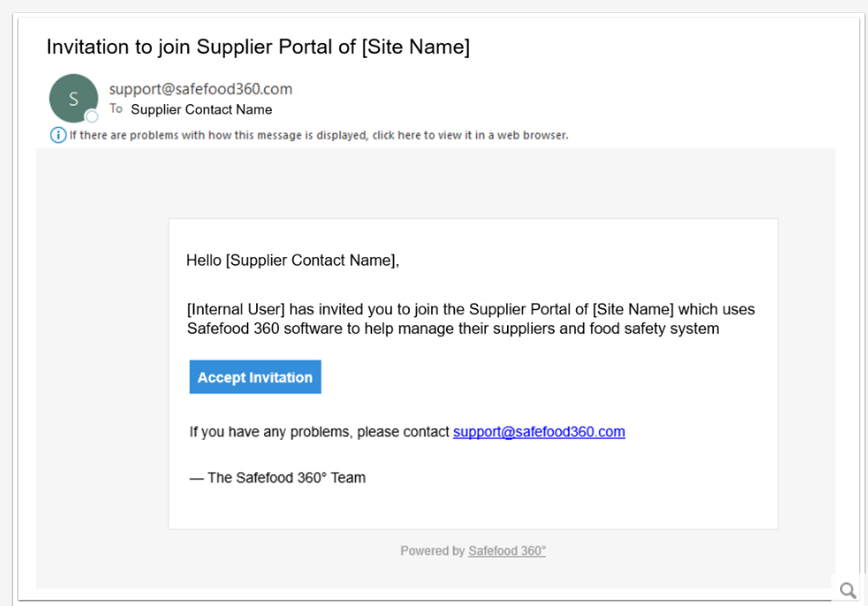Click the presence status circle on avatar
The image size is (868, 606).
pos(91,116)
